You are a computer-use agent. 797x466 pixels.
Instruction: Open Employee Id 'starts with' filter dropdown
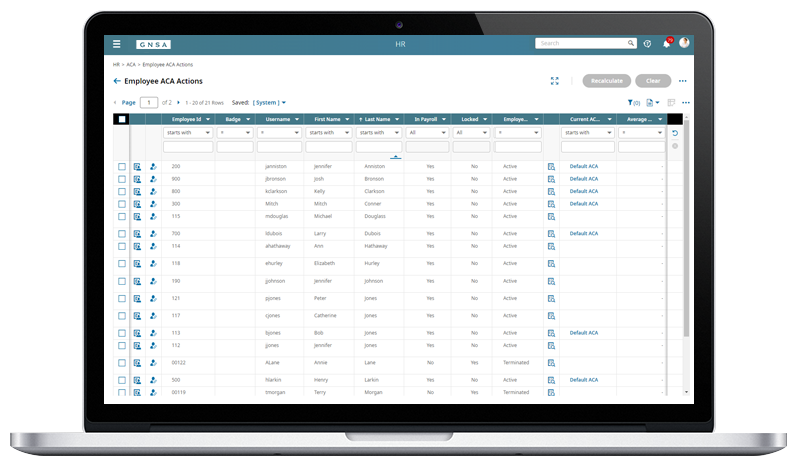coord(188,133)
